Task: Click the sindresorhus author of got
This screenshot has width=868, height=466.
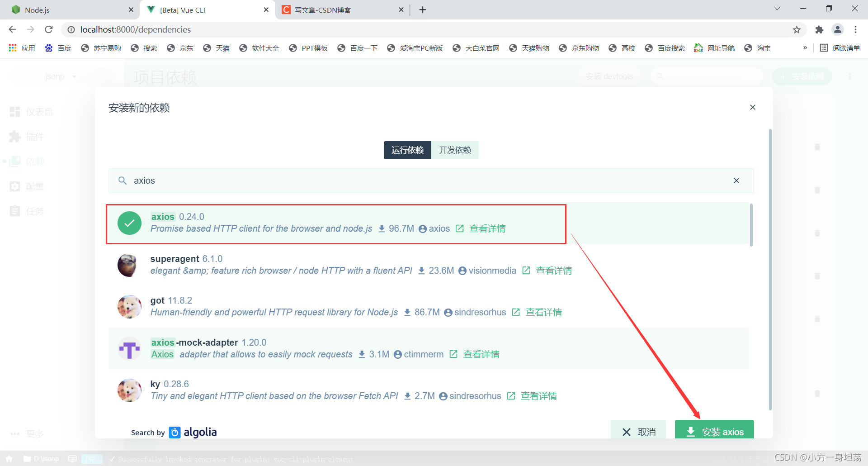Action: (480, 312)
